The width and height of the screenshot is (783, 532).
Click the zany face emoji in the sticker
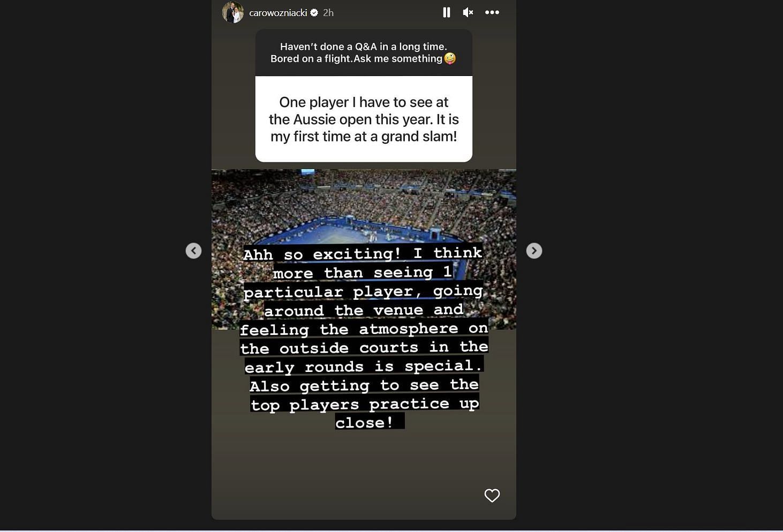click(x=450, y=58)
